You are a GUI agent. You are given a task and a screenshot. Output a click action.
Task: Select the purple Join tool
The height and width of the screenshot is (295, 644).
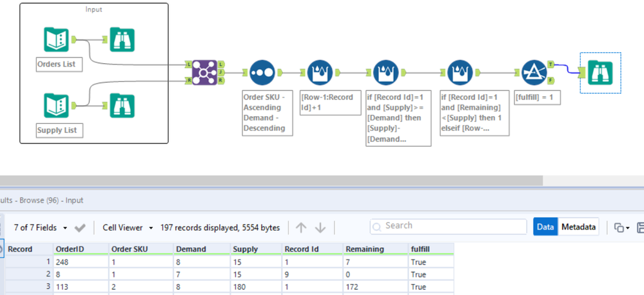tap(204, 73)
